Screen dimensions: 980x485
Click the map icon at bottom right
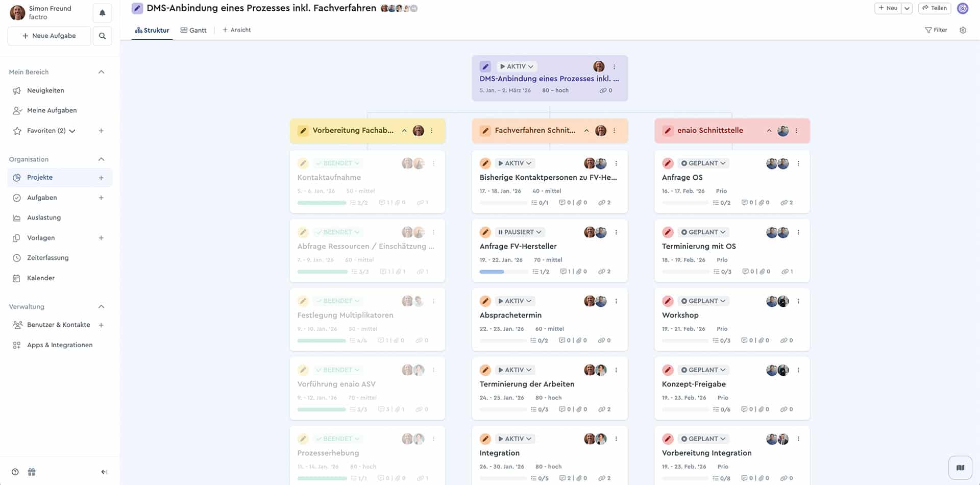961,467
